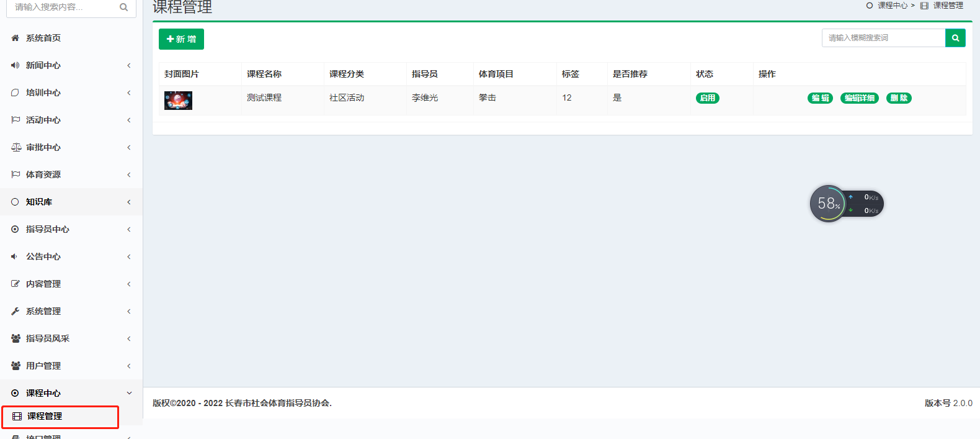Expand the 培训中心 menu chevron
Screen dimensions: 980x439
point(129,93)
